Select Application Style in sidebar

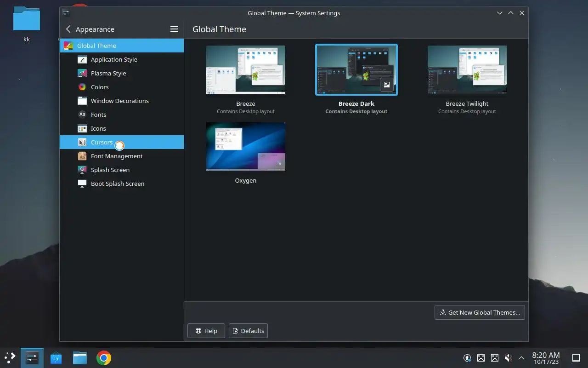pos(122,59)
